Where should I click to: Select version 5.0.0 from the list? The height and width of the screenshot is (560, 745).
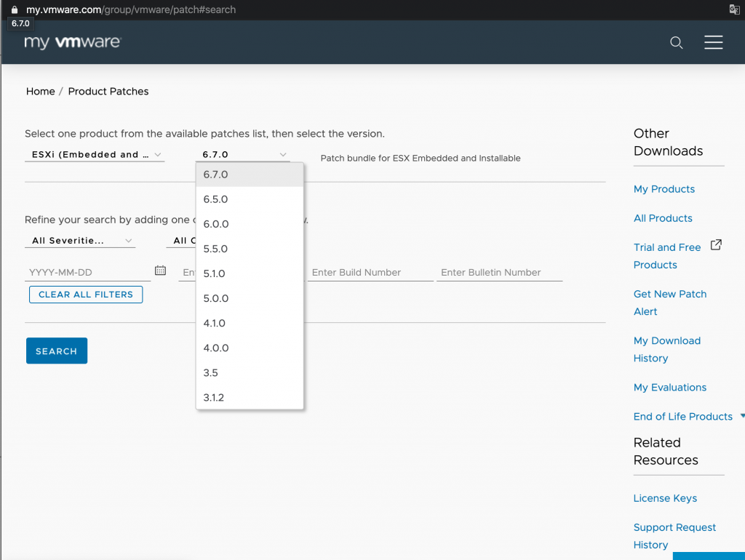click(250, 298)
